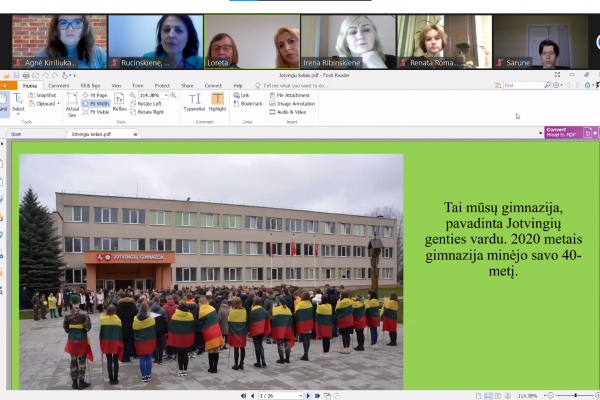Open the document tab list dropdown arrow
The height and width of the screenshot is (400, 600).
[541, 133]
